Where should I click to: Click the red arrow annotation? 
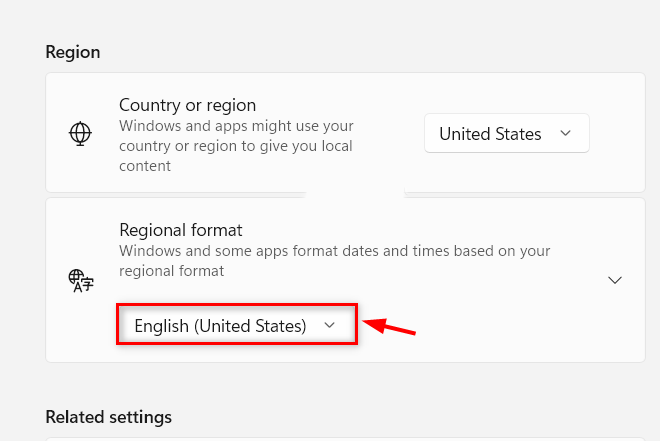[x=389, y=327]
